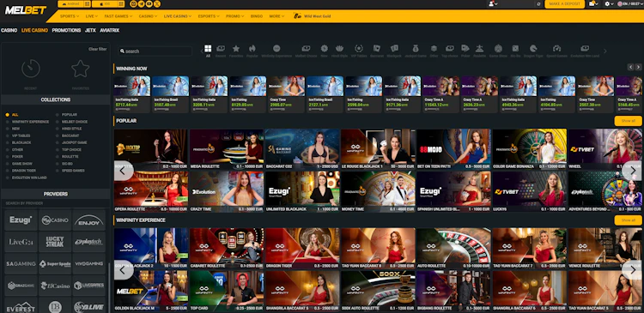Screen dimensions: 644x313
Task: Open the Bingo menu item
Action: (x=256, y=16)
